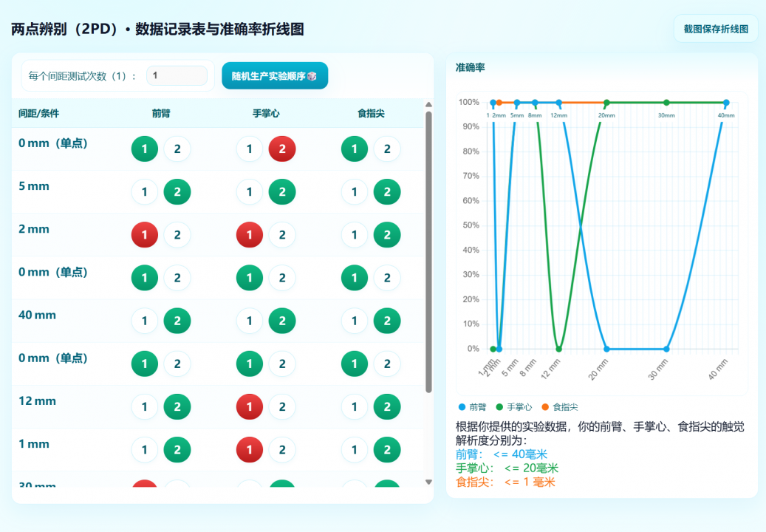The width and height of the screenshot is (766, 532).
Task: Click green option 2 for 食指尖 in 5 mm row
Action: tap(386, 192)
